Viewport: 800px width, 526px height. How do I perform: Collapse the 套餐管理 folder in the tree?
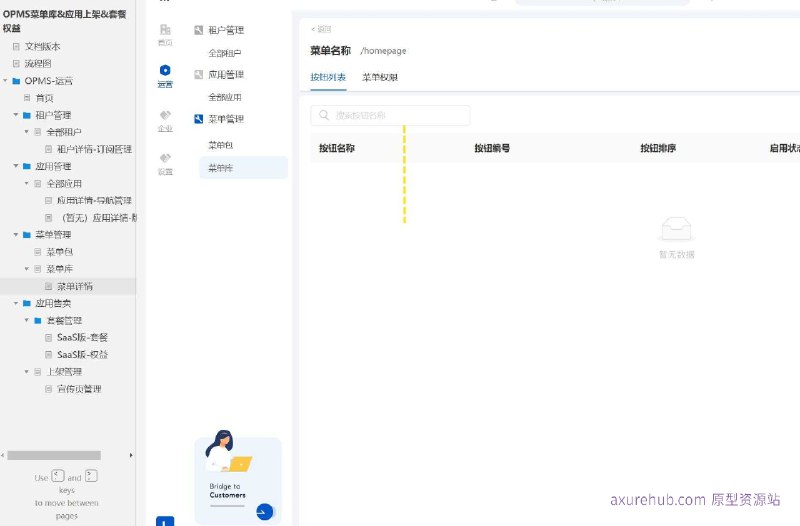tap(27, 320)
